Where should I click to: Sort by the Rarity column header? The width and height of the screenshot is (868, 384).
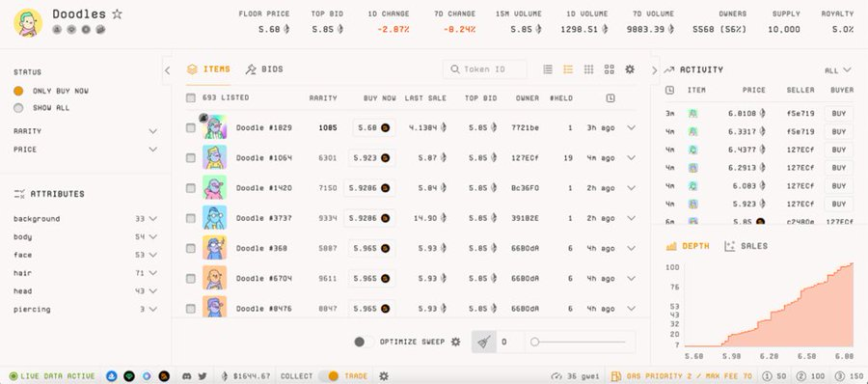[323, 98]
